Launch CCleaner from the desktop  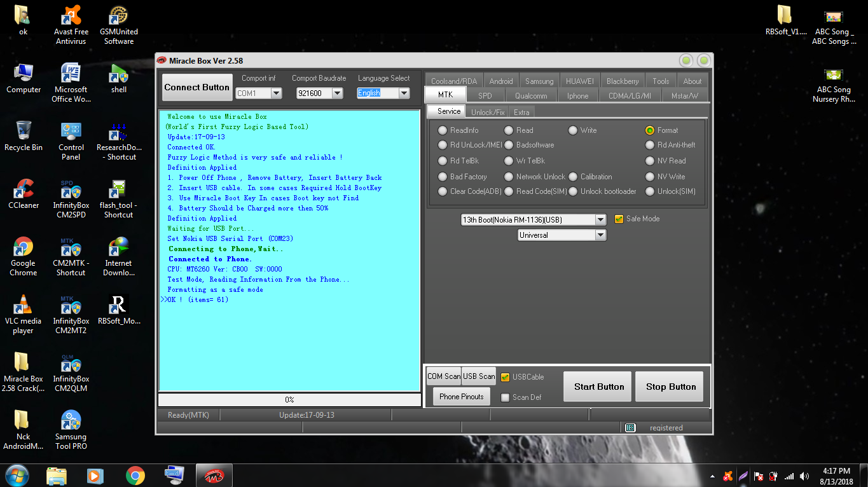point(24,195)
